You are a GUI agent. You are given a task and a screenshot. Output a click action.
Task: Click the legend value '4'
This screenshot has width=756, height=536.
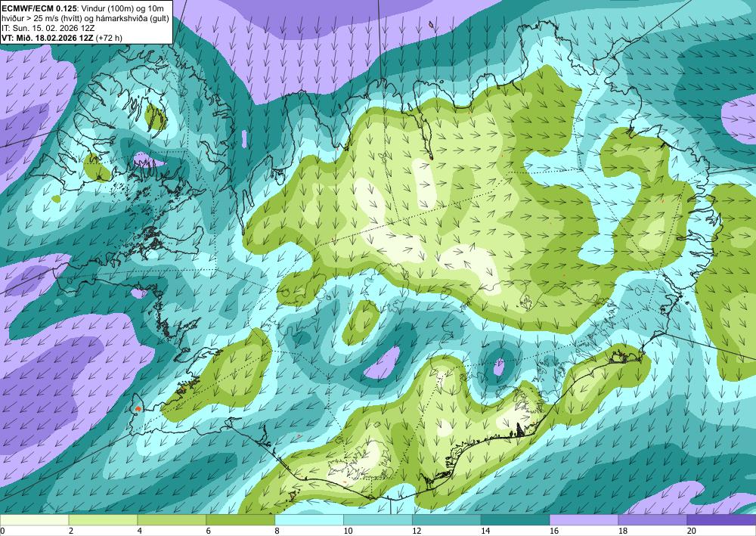click(x=140, y=531)
